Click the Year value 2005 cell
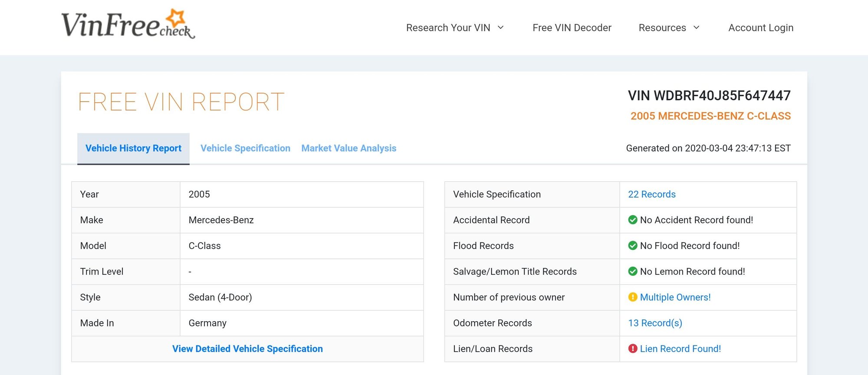The width and height of the screenshot is (868, 375). 302,194
